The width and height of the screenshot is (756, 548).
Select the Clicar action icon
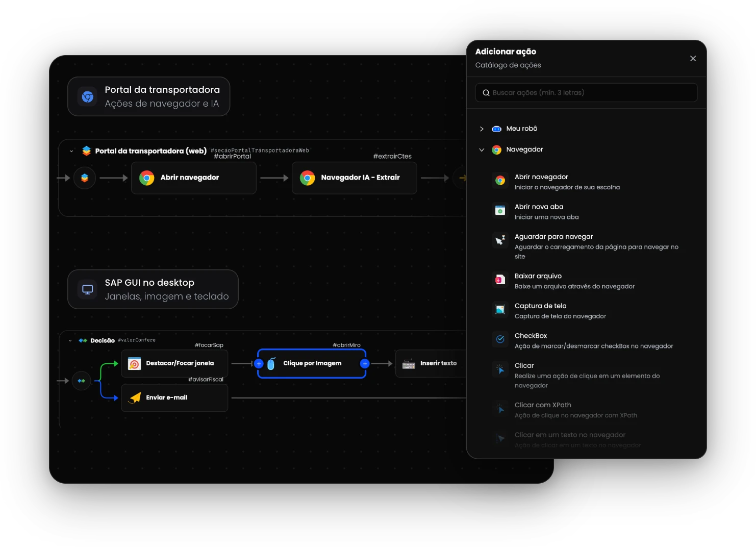pyautogui.click(x=500, y=369)
